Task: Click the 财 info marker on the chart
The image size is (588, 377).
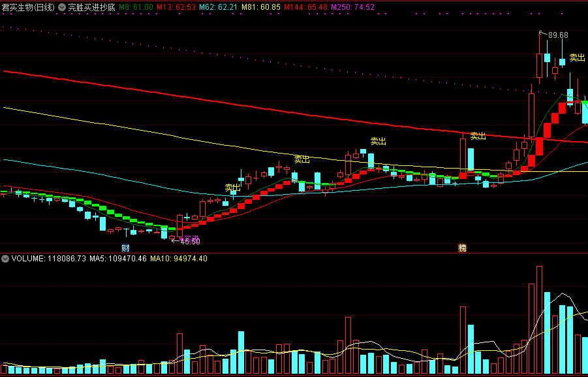Action: pyautogui.click(x=125, y=248)
